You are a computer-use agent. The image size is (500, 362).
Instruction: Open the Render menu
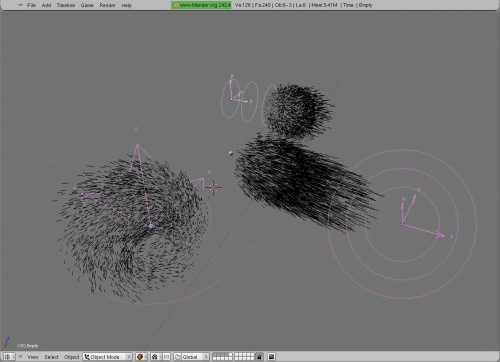[x=107, y=5]
